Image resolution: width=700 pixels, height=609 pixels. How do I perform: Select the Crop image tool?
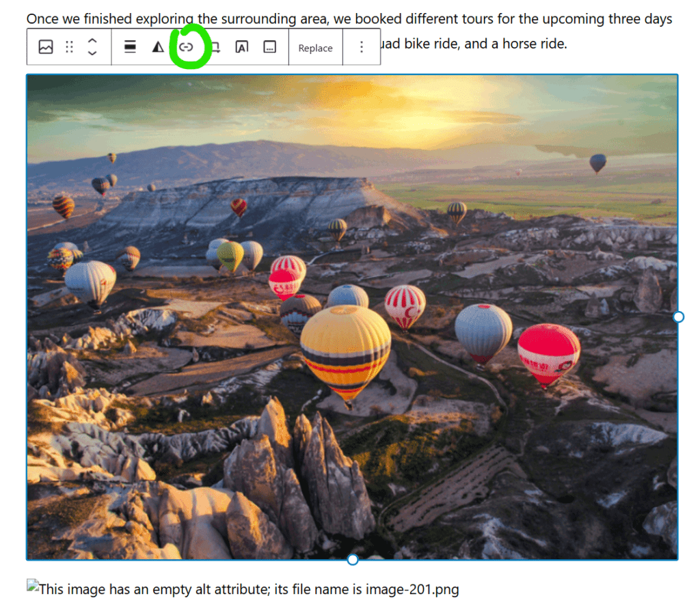coord(215,47)
